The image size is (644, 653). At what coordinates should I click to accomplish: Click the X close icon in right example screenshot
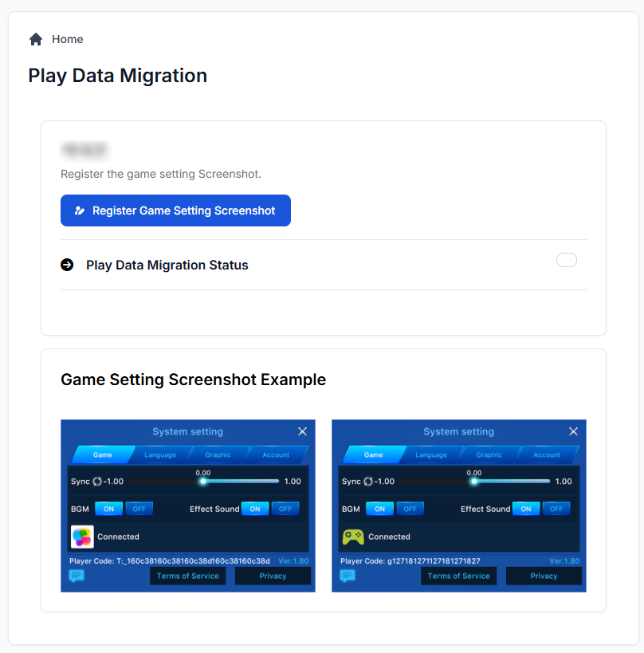573,431
